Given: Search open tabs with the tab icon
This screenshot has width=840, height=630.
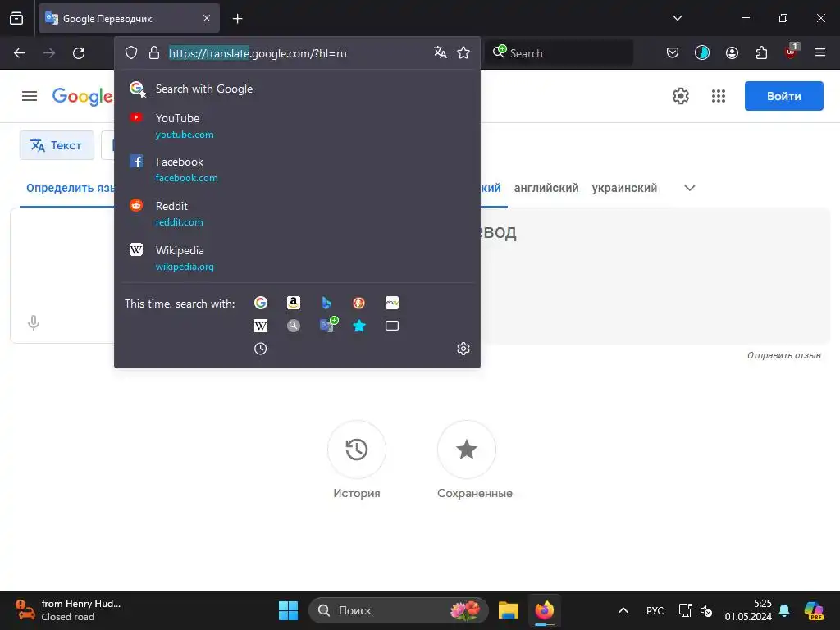Looking at the screenshot, I should [392, 326].
